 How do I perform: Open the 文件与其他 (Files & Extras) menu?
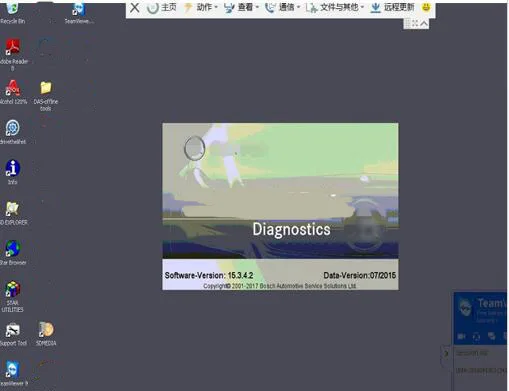(x=335, y=7)
